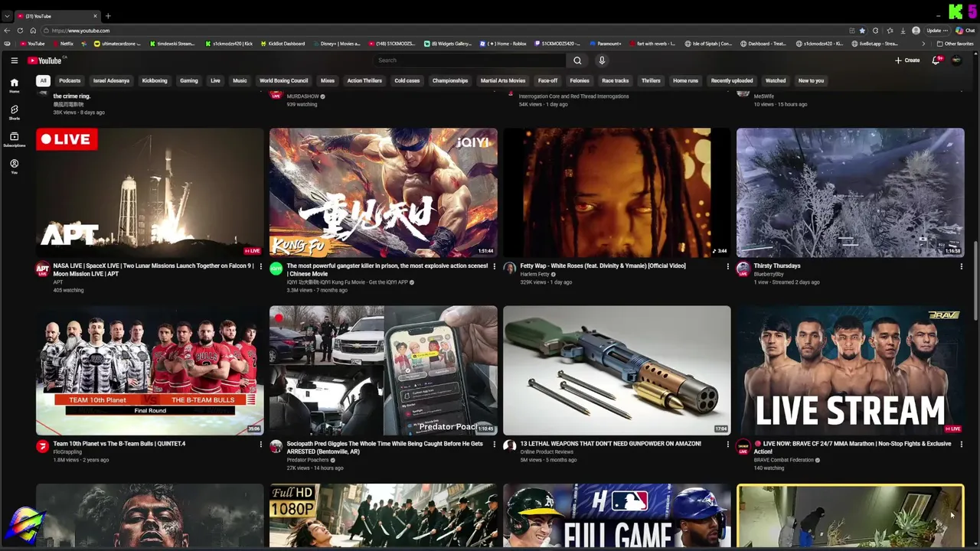The image size is (980, 551).
Task: Click the page vertical scrollbar
Action: (975, 282)
